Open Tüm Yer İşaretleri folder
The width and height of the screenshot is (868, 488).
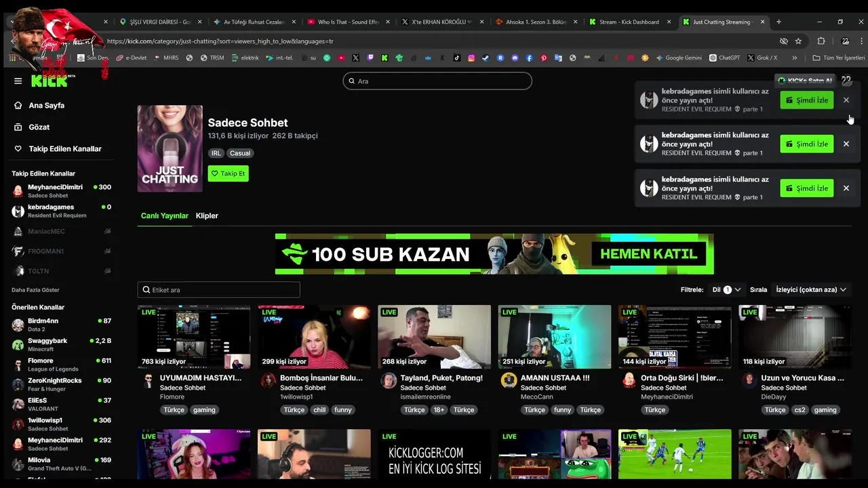pyautogui.click(x=838, y=58)
